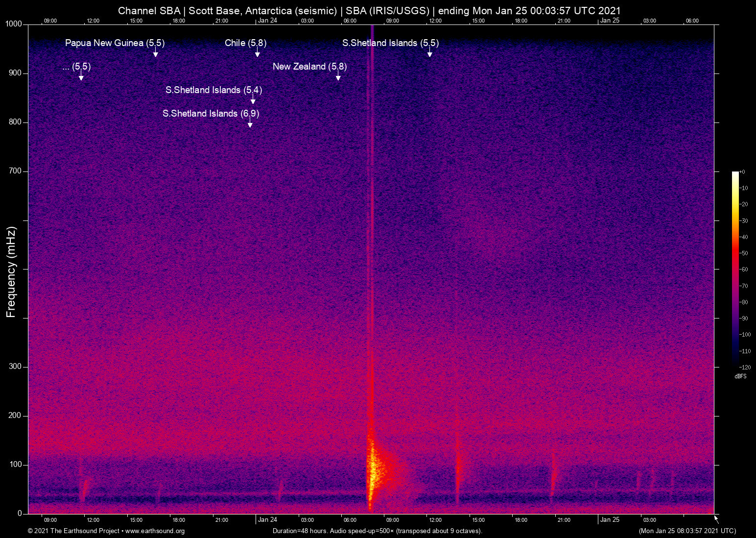Click the arrow beneath S.Shetland Islands (6.9)

pos(250,124)
